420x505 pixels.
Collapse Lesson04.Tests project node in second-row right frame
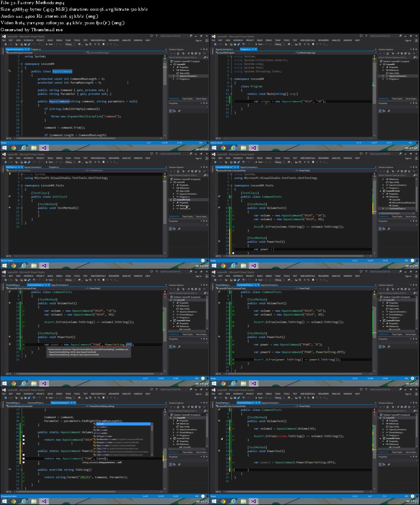point(381,191)
